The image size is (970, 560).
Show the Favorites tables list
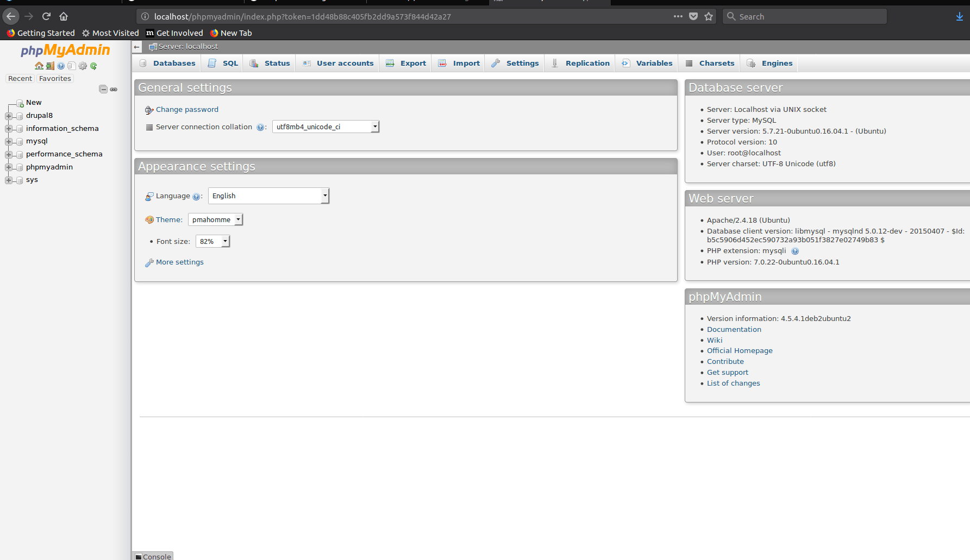click(x=55, y=79)
